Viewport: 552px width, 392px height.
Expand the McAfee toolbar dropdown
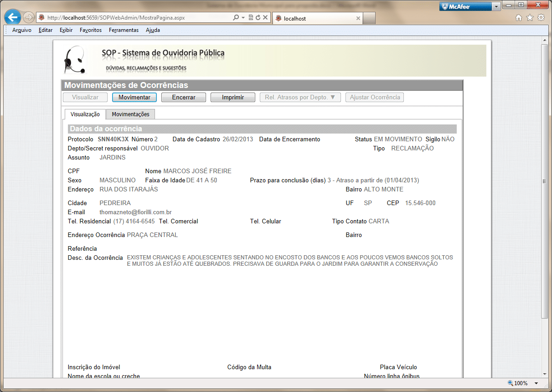coord(496,6)
